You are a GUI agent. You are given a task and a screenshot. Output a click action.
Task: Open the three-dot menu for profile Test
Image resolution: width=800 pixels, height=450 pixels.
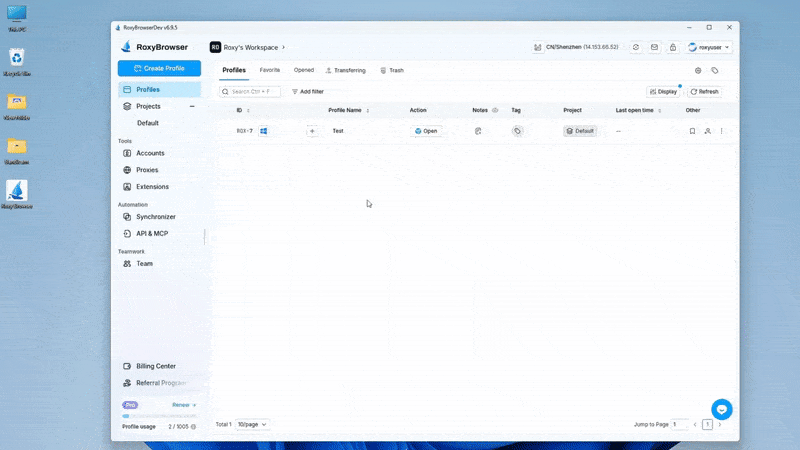tap(722, 131)
